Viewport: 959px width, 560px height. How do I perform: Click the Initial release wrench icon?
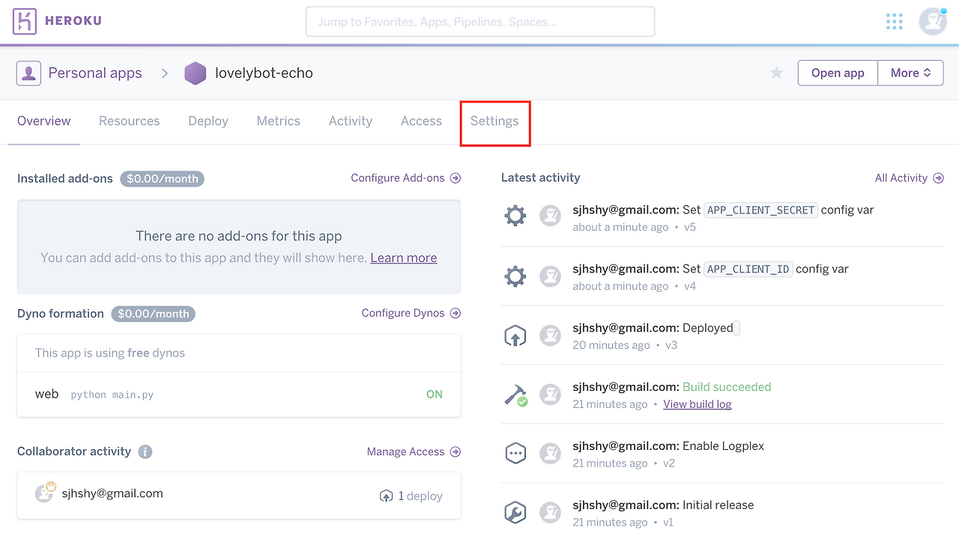point(515,513)
